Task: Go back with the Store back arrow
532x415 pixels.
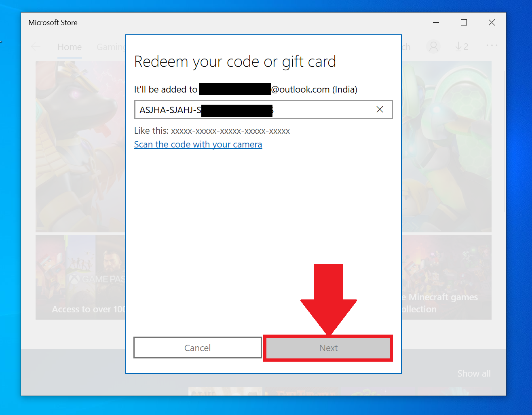Action: tap(36, 47)
